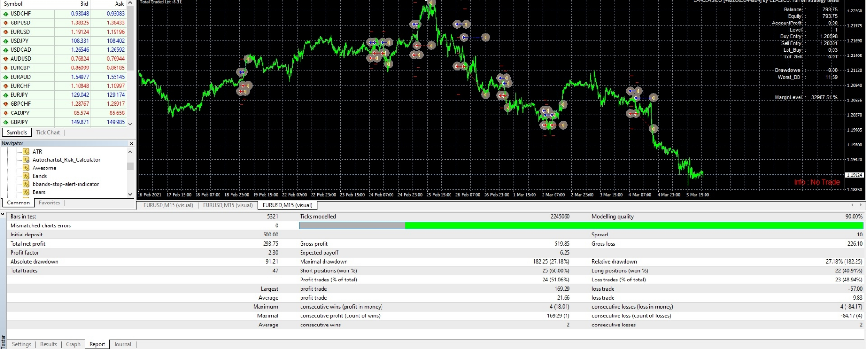Select the AUDUSD symbol icon
The image size is (868, 349).
tap(6, 59)
